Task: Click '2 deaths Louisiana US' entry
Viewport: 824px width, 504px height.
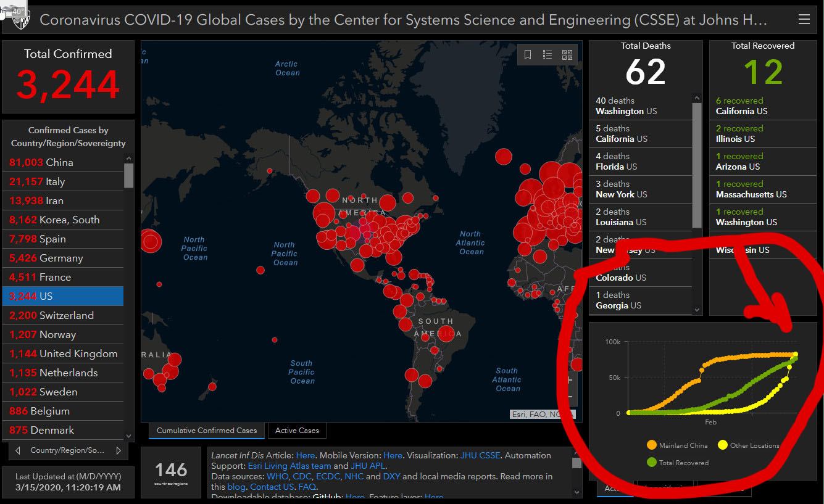Action: [x=641, y=217]
